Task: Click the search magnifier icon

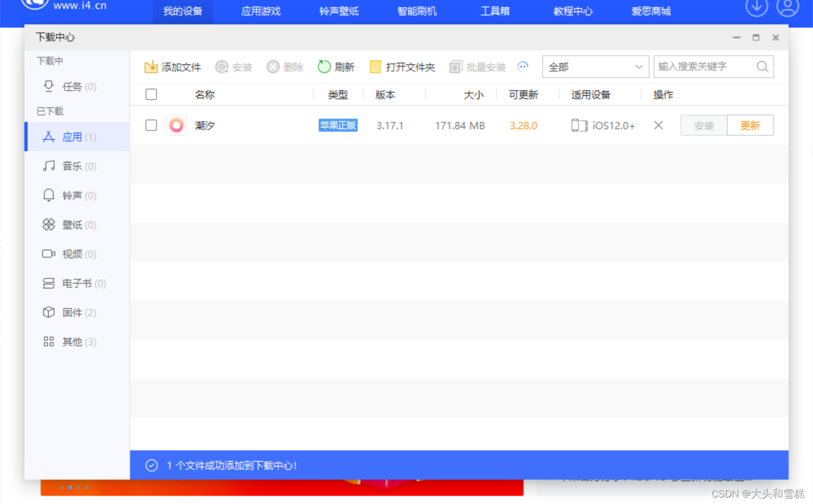Action: (x=762, y=67)
